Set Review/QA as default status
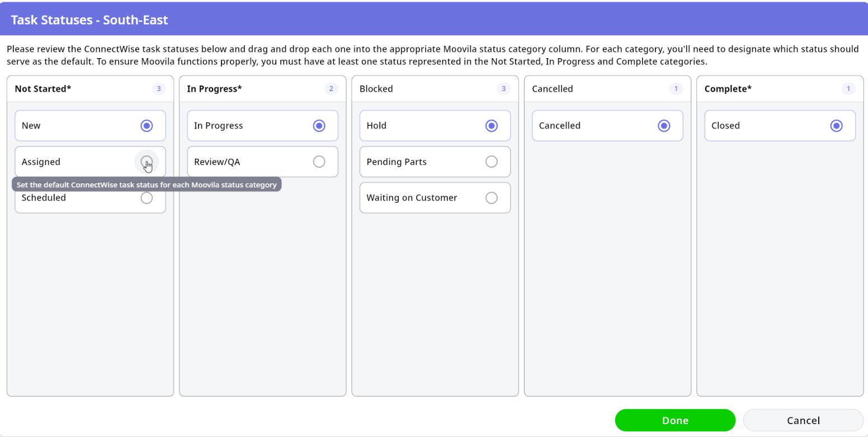This screenshot has height=437, width=868. pos(319,161)
